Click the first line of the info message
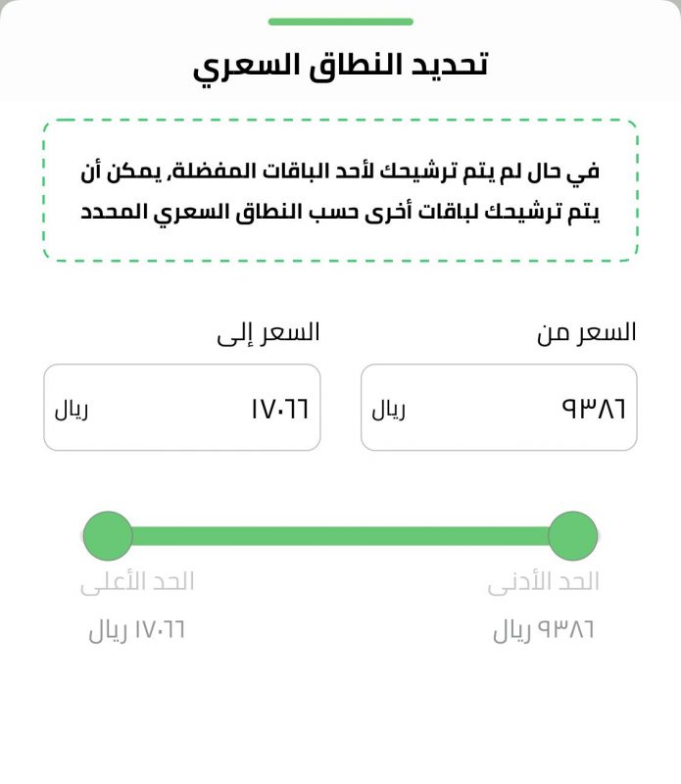Screen dimensions: 681x784 (x=340, y=171)
